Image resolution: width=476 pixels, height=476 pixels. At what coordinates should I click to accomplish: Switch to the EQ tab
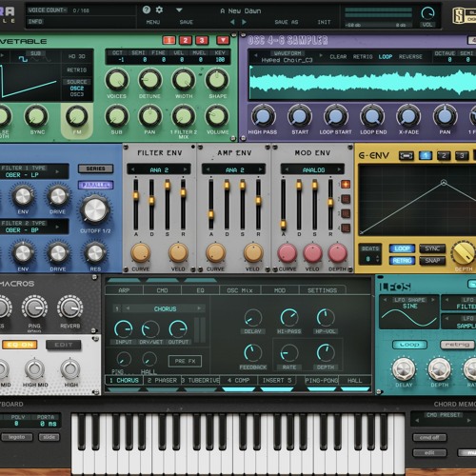coord(200,290)
